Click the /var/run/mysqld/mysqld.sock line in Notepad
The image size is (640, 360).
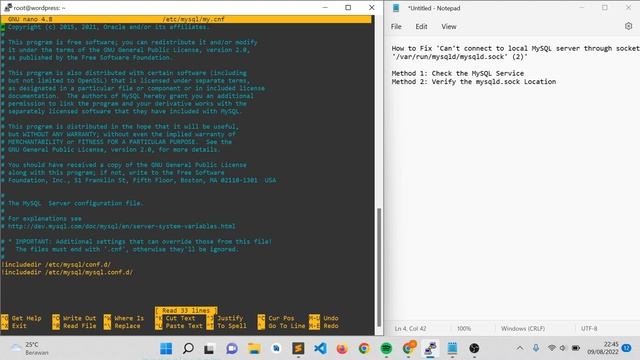coord(460,57)
